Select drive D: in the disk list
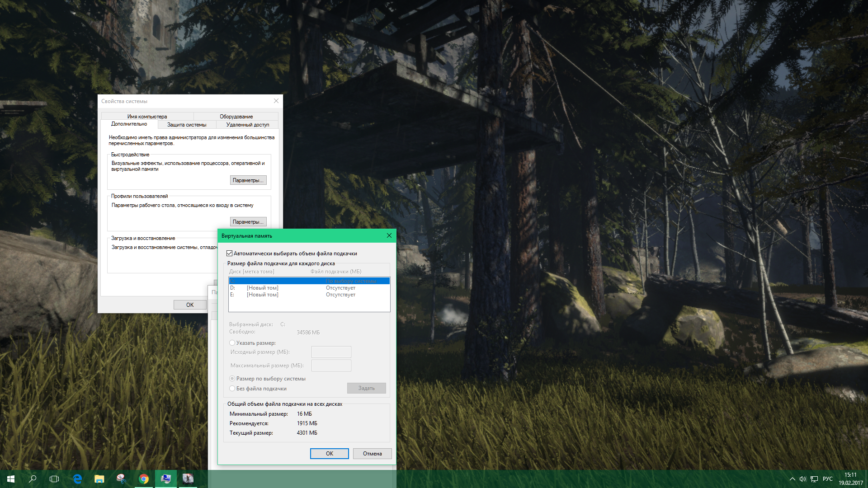Image resolution: width=868 pixels, height=488 pixels. pos(271,288)
